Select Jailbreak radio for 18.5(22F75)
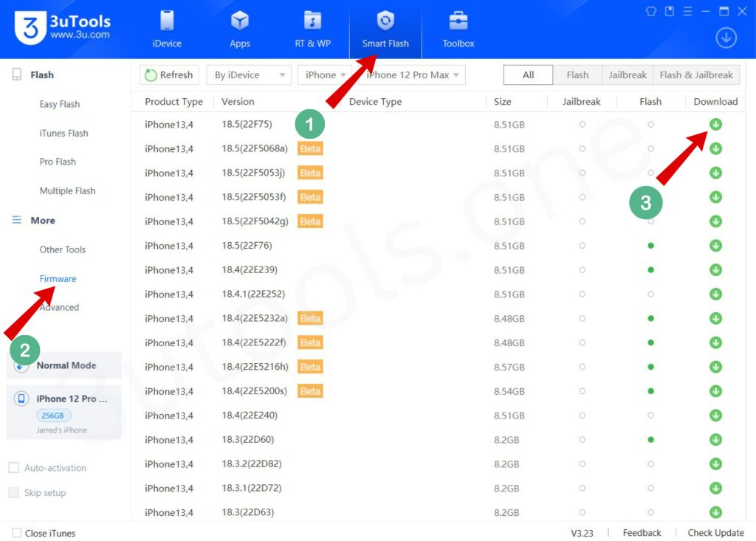 pos(582,125)
